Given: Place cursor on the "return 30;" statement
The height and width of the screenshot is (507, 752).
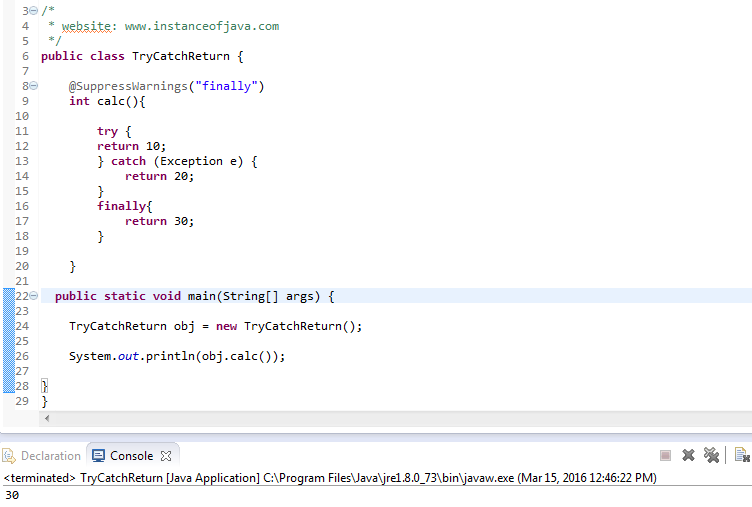Looking at the screenshot, I should [x=159, y=221].
